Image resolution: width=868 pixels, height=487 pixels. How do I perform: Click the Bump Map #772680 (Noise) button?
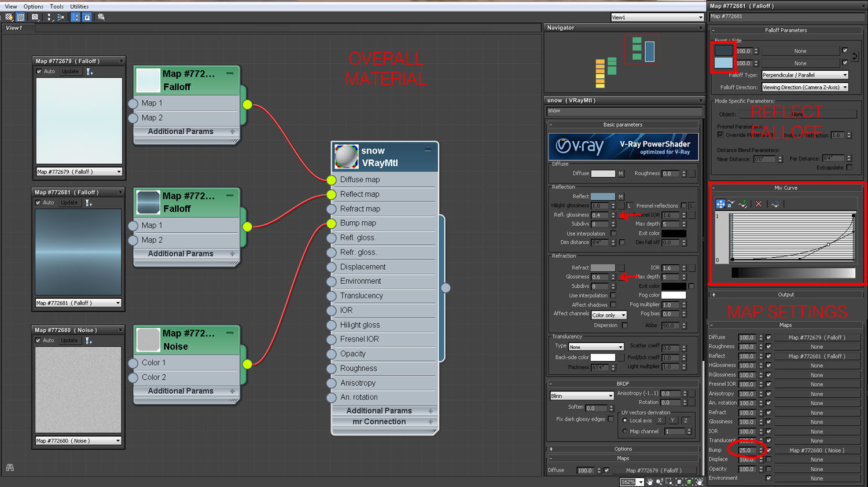tap(816, 451)
